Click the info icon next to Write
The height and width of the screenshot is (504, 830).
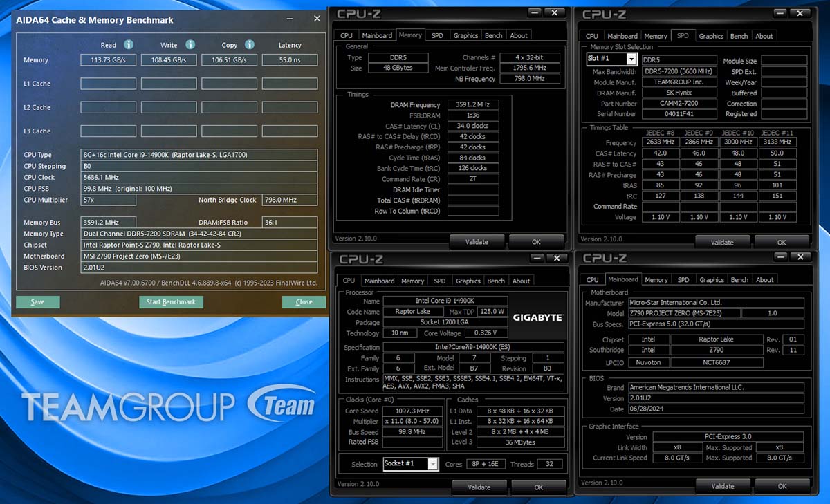(x=189, y=44)
